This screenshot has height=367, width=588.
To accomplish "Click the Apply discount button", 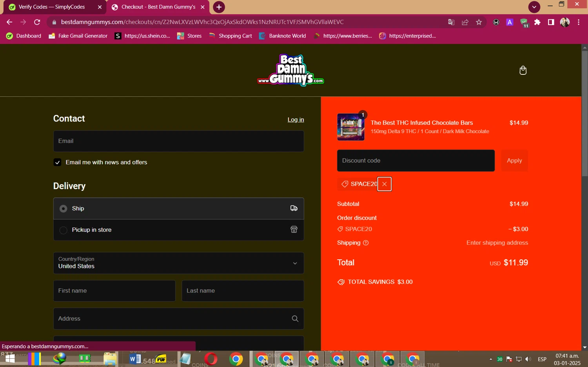I will [514, 161].
